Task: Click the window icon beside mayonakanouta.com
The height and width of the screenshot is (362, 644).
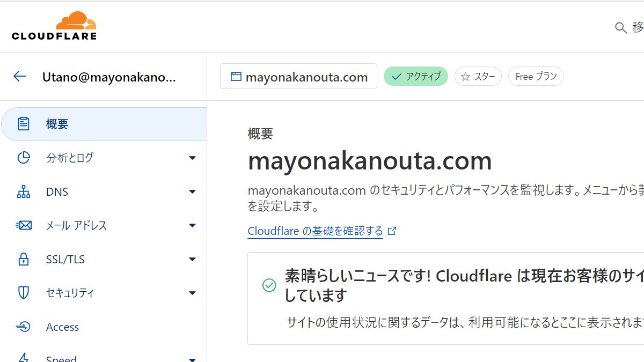Action: click(x=236, y=77)
